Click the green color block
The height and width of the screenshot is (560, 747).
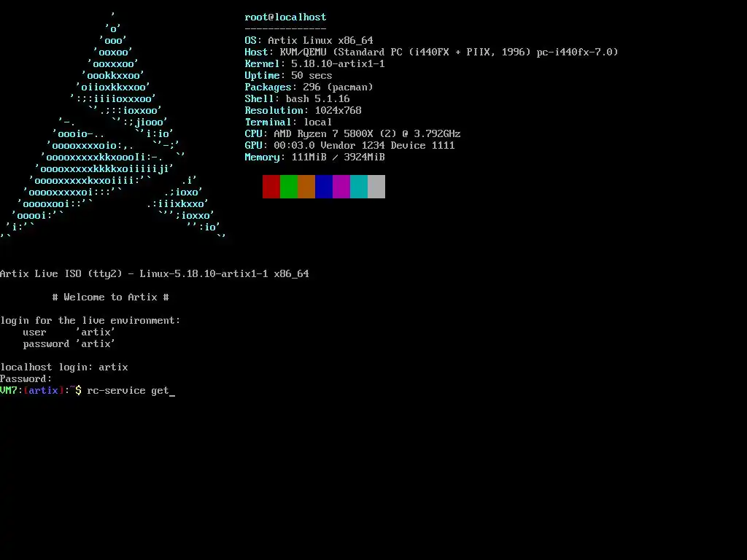(289, 187)
